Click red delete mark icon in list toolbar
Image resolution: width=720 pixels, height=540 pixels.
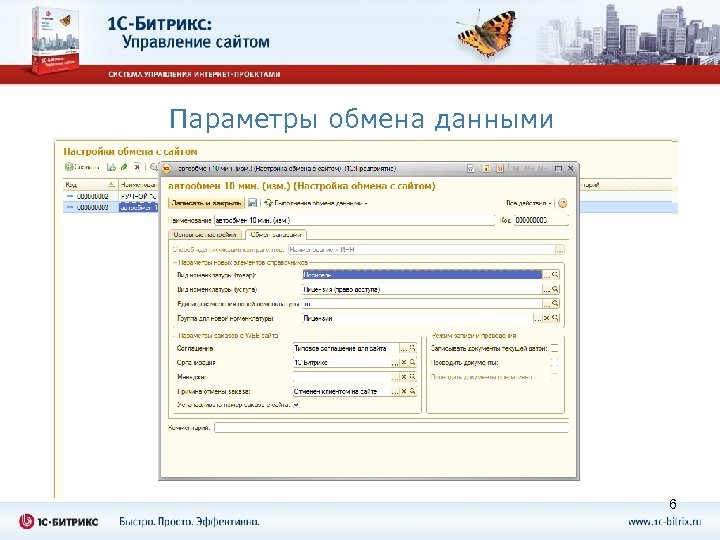pos(137,167)
